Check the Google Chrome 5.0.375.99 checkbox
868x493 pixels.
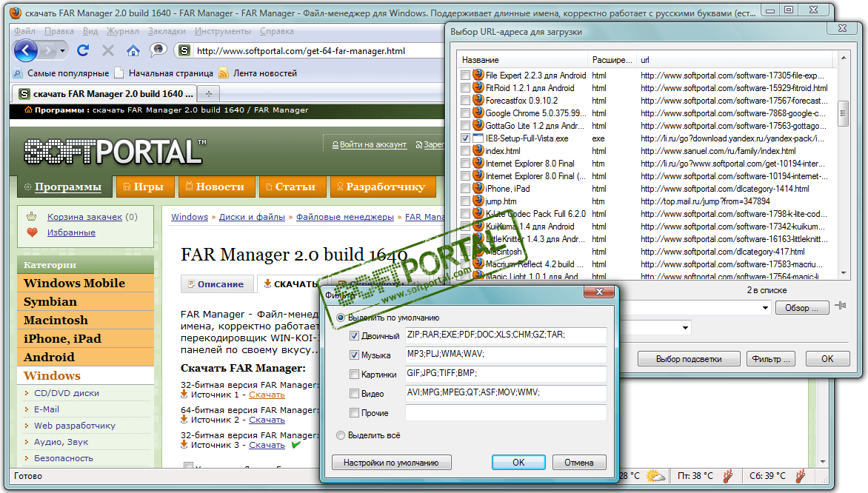pyautogui.click(x=465, y=113)
